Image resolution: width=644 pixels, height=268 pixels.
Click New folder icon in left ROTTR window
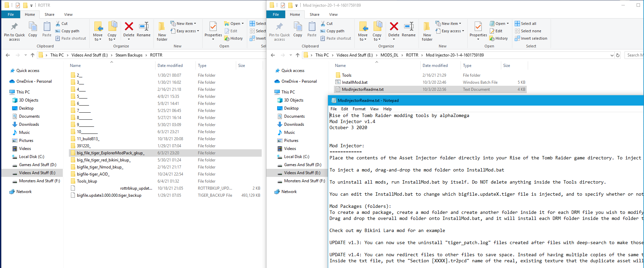tap(162, 27)
